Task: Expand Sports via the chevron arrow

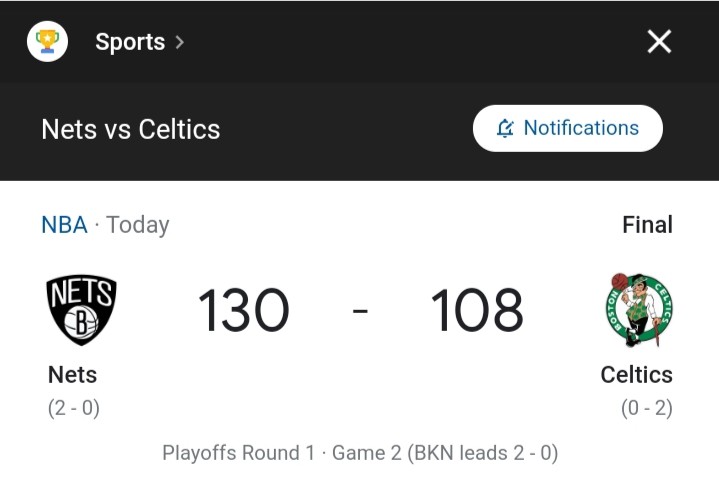Action: (x=179, y=43)
